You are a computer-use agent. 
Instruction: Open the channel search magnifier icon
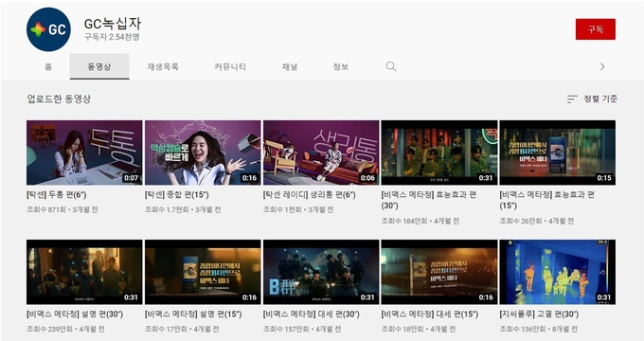coord(391,66)
